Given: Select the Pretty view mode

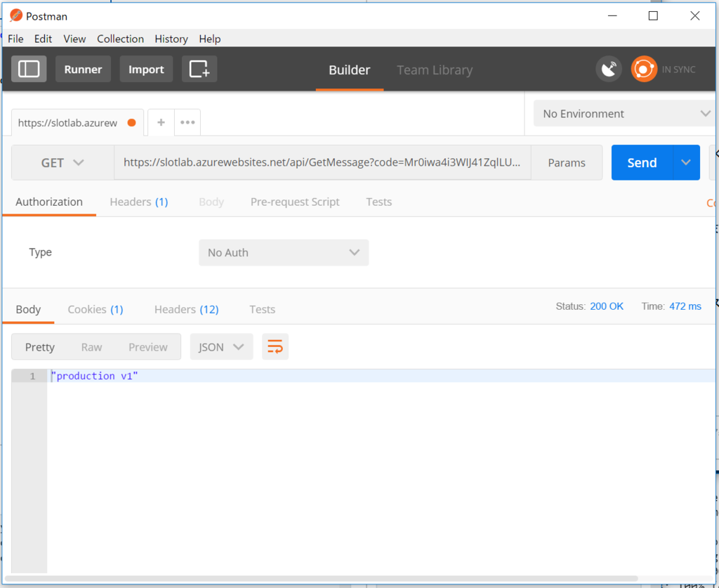Looking at the screenshot, I should click(40, 347).
